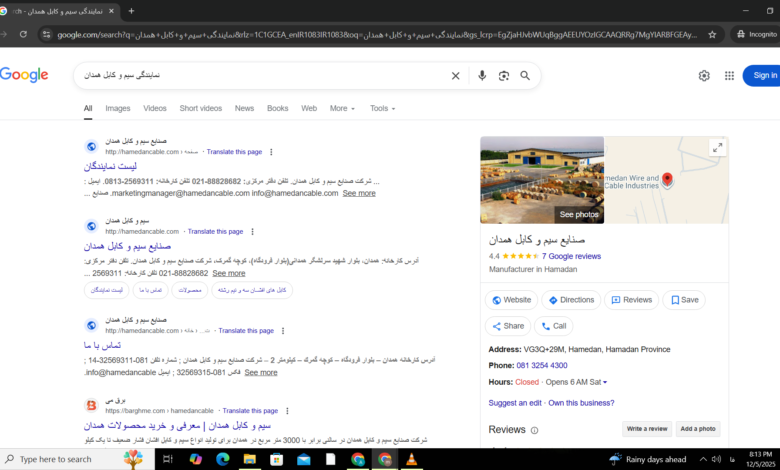Click Write a review button

coord(647,429)
